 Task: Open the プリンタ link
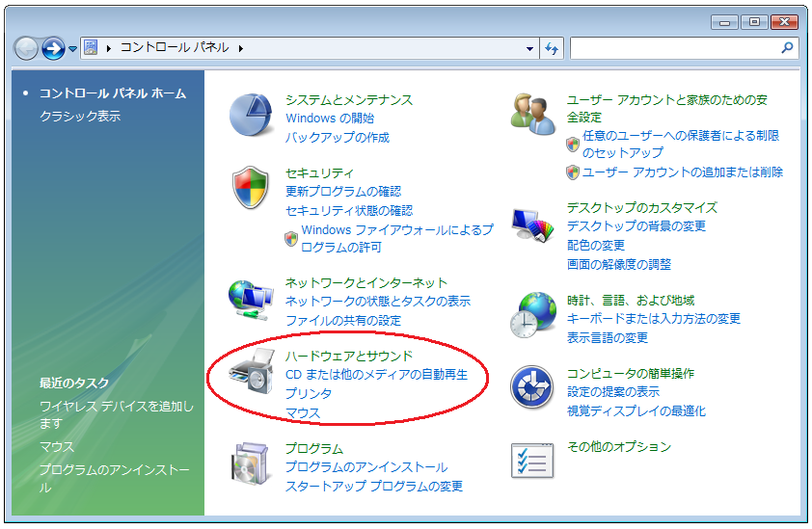pos(309,394)
